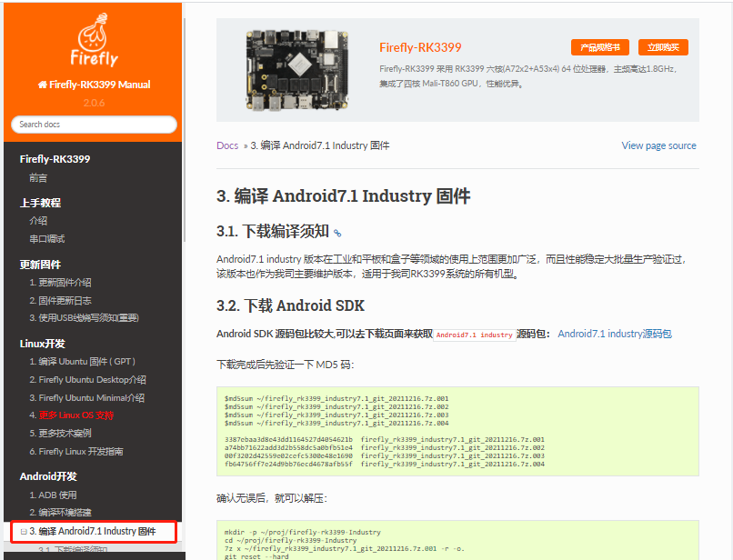Open 2. 固件更新日志 in sidebar
The height and width of the screenshot is (560, 733).
[60, 301]
